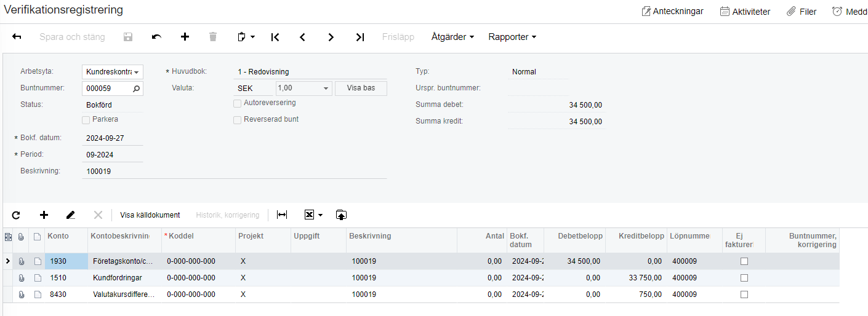Add a grid row with the plus icon
The width and height of the screenshot is (868, 316).
[44, 215]
